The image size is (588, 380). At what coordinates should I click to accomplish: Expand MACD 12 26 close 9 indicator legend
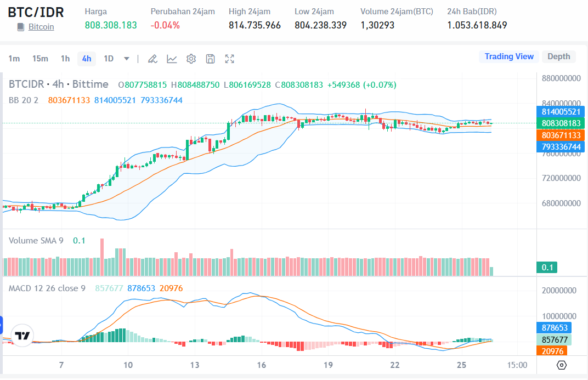pos(47,288)
